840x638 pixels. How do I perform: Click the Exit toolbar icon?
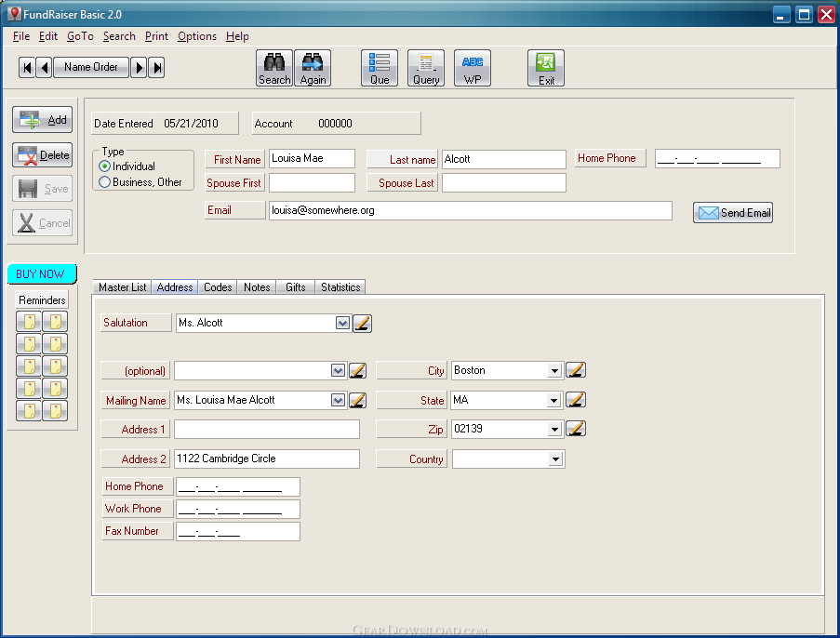coord(546,68)
